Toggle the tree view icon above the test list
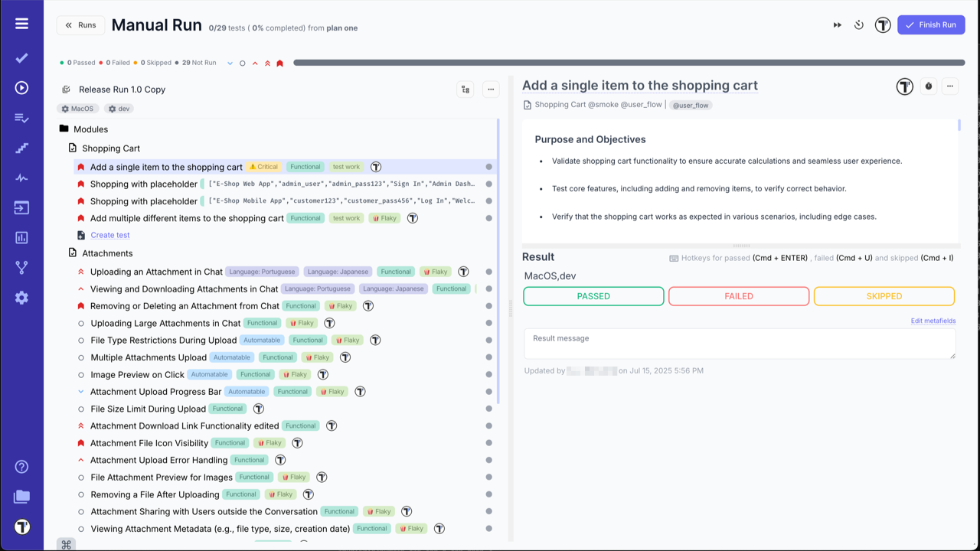Screen dimensions: 980x551 click(x=465, y=89)
